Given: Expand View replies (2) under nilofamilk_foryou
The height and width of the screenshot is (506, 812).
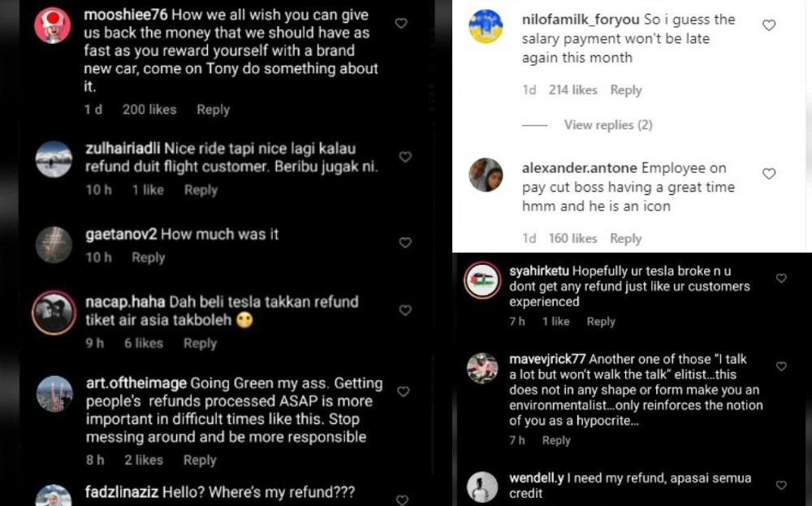Looking at the screenshot, I should coord(608,125).
